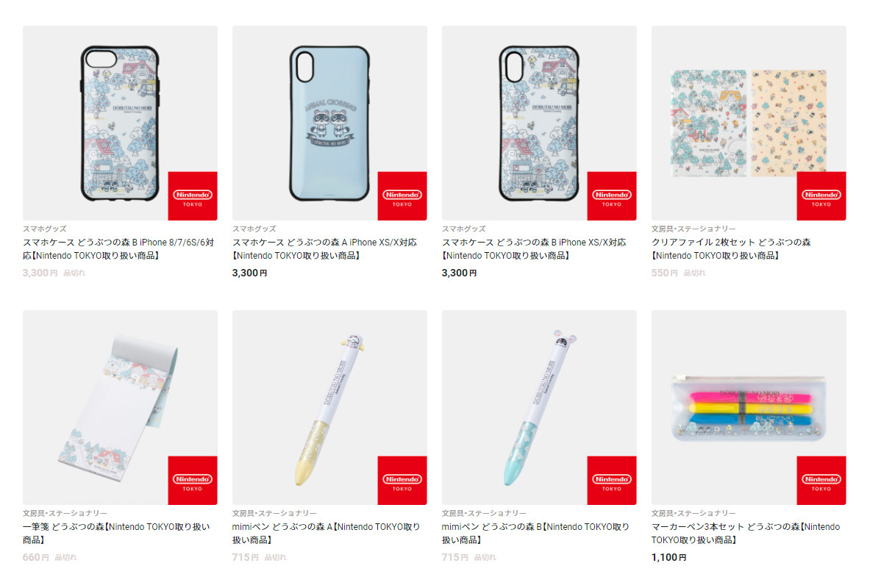
Task: Click the Nintendo TOKYO badge on the marker pen set
Action: [821, 481]
